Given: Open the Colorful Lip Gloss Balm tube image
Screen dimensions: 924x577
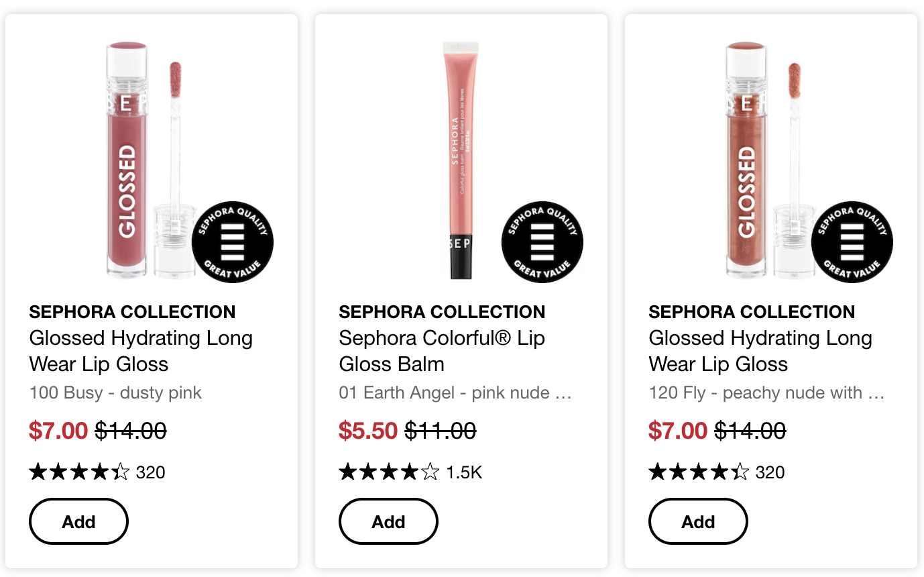Looking at the screenshot, I should [460, 161].
